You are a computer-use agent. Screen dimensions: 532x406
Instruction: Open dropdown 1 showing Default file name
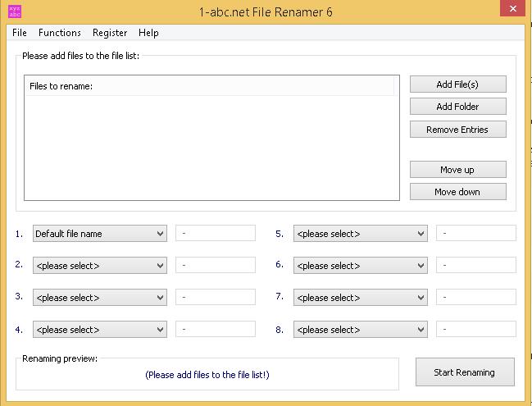coord(100,234)
